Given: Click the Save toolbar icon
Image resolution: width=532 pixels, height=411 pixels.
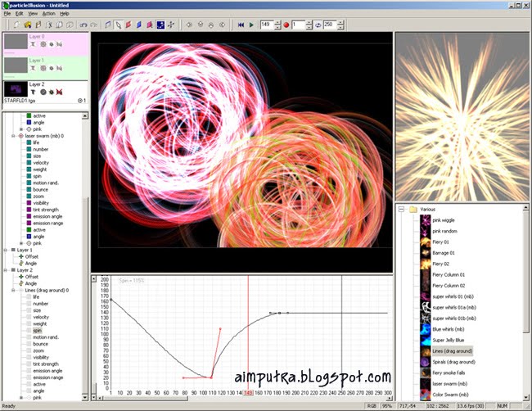Looking at the screenshot, I should tap(38, 25).
